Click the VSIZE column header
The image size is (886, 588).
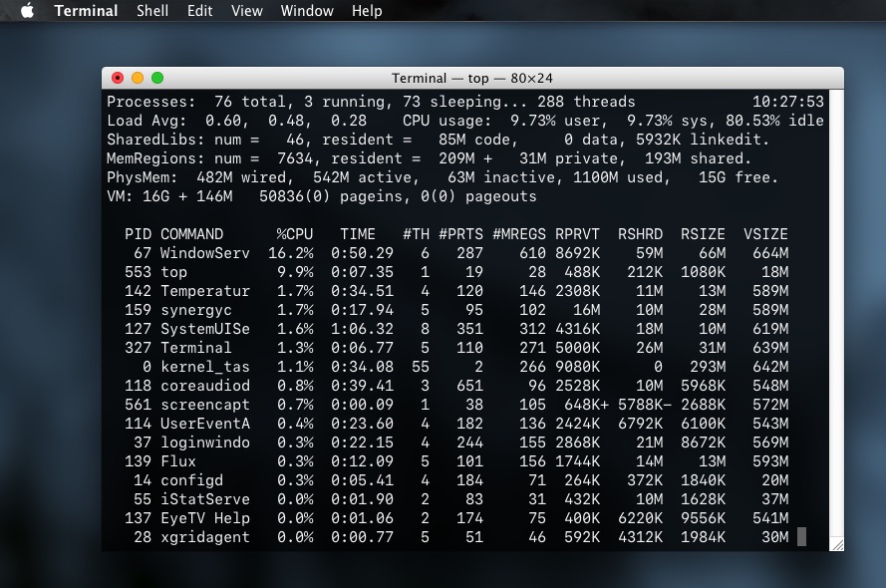pos(765,234)
